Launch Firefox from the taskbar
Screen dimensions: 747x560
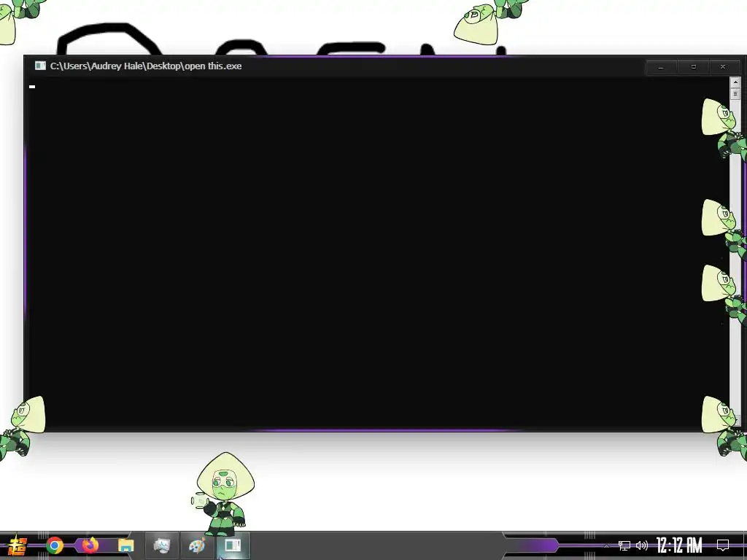coord(90,545)
